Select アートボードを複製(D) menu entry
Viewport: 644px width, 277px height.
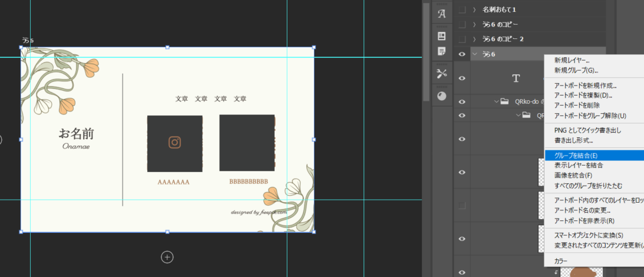[x=582, y=96]
